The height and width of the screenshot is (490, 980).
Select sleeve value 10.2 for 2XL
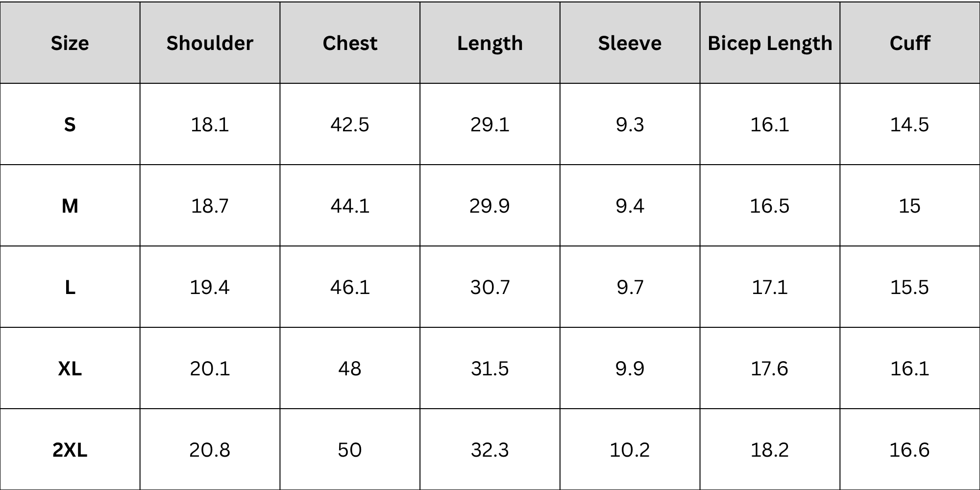[x=630, y=450]
